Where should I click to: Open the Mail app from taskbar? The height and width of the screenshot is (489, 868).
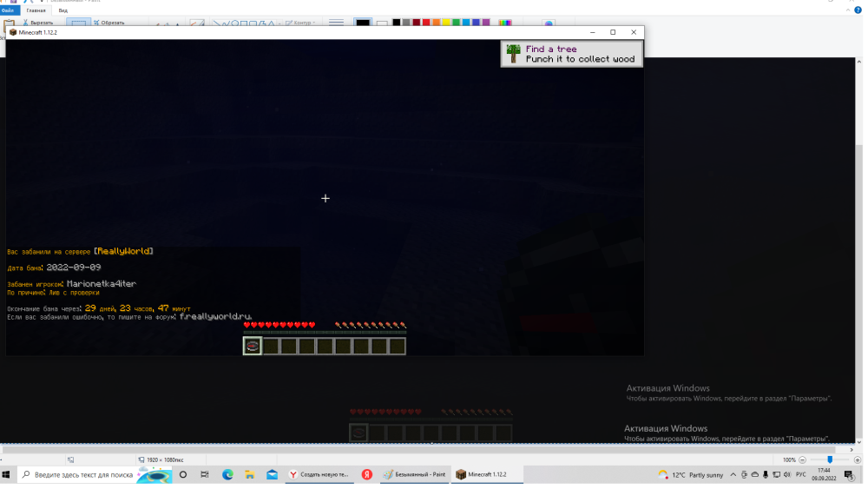(x=272, y=474)
